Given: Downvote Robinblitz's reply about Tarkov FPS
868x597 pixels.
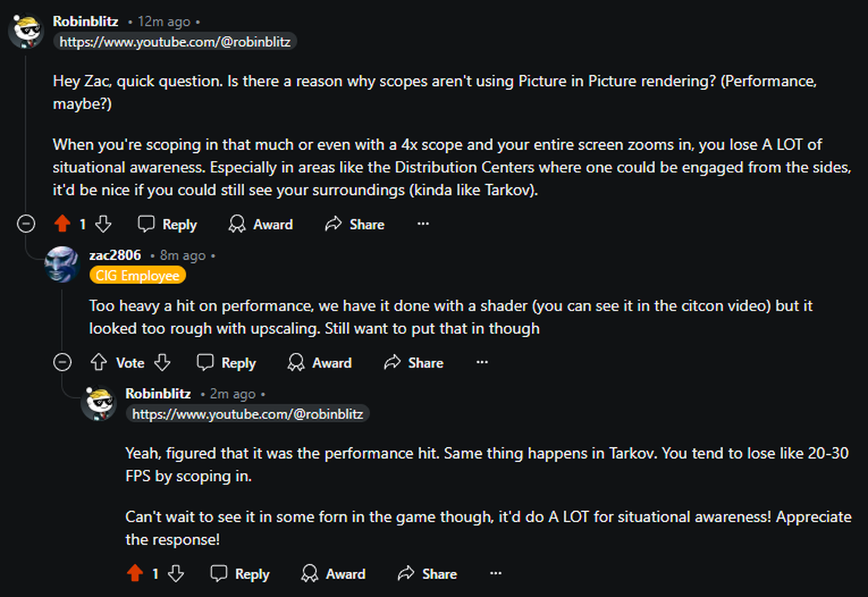Looking at the screenshot, I should 175,574.
